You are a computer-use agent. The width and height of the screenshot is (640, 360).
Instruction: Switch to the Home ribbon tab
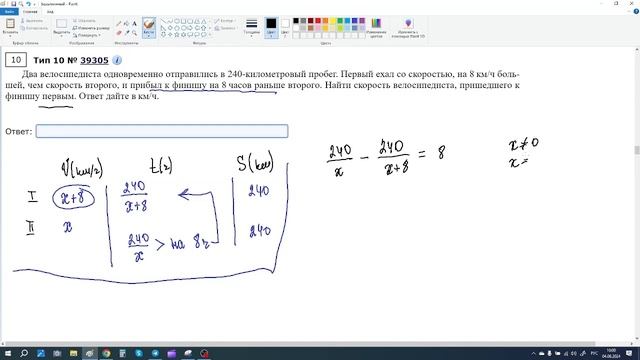[x=30, y=11]
